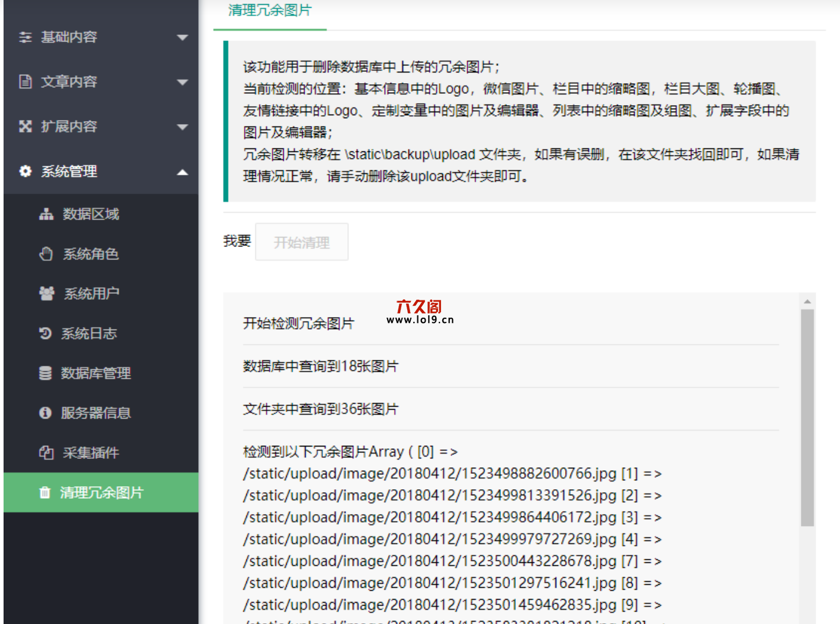Open 数据库管理 page

tap(101, 373)
